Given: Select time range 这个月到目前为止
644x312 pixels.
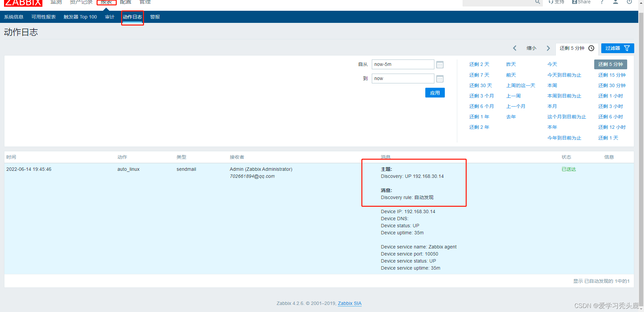Looking at the screenshot, I should pos(567,117).
